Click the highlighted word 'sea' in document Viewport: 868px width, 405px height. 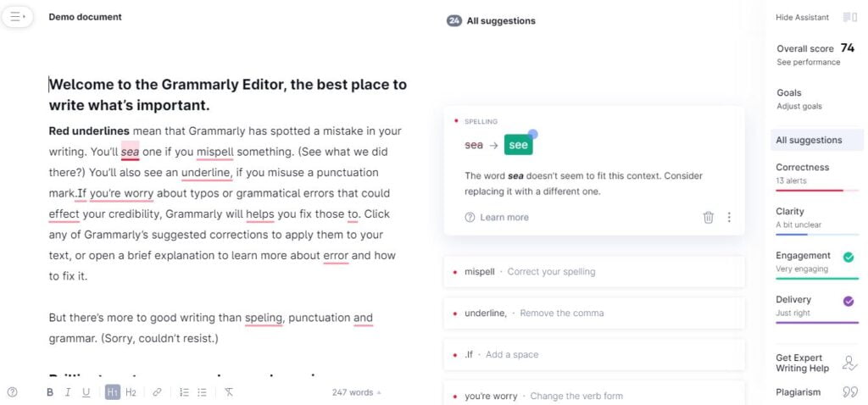[x=130, y=152]
